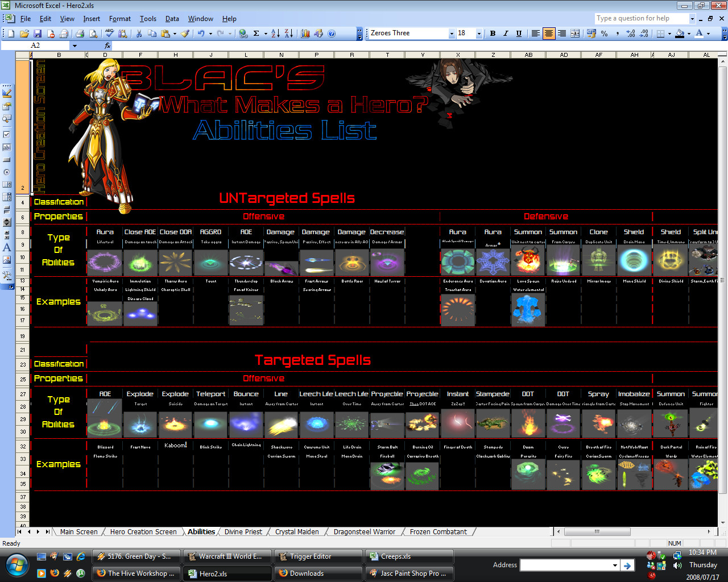
Task: Sort descending with the Z-A icon
Action: point(288,34)
